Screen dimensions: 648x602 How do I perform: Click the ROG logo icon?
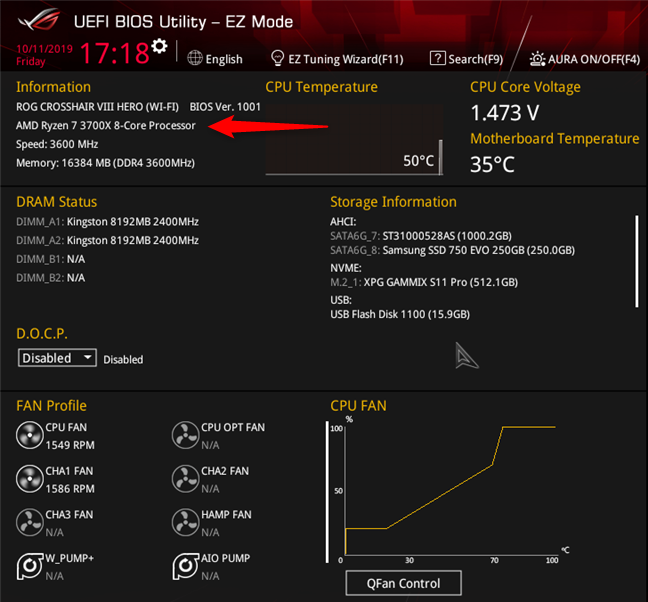point(39,21)
